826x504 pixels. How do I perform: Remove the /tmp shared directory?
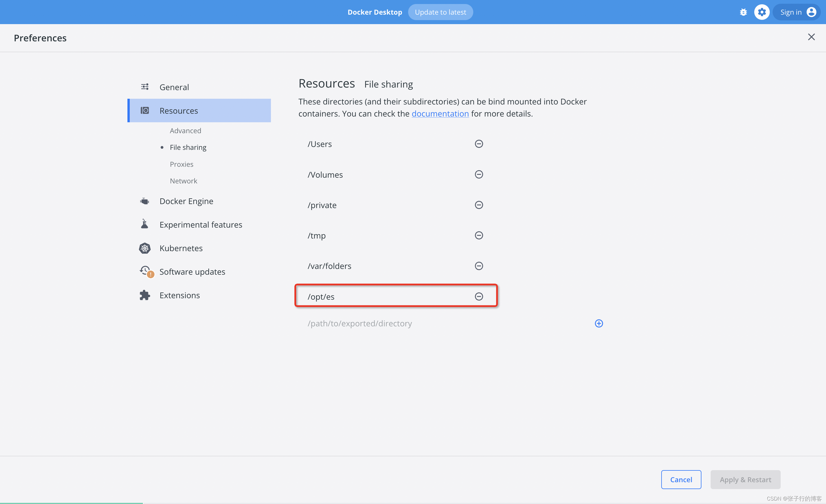point(479,235)
